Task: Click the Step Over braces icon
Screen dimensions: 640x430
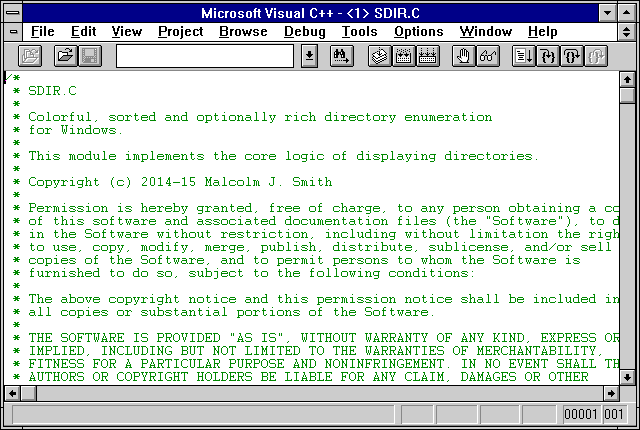Action: (572, 56)
